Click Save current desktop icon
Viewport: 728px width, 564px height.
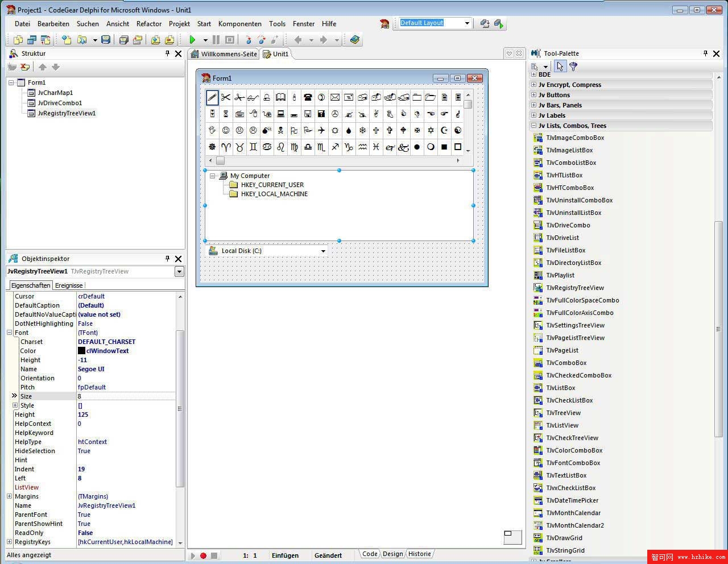pyautogui.click(x=485, y=23)
